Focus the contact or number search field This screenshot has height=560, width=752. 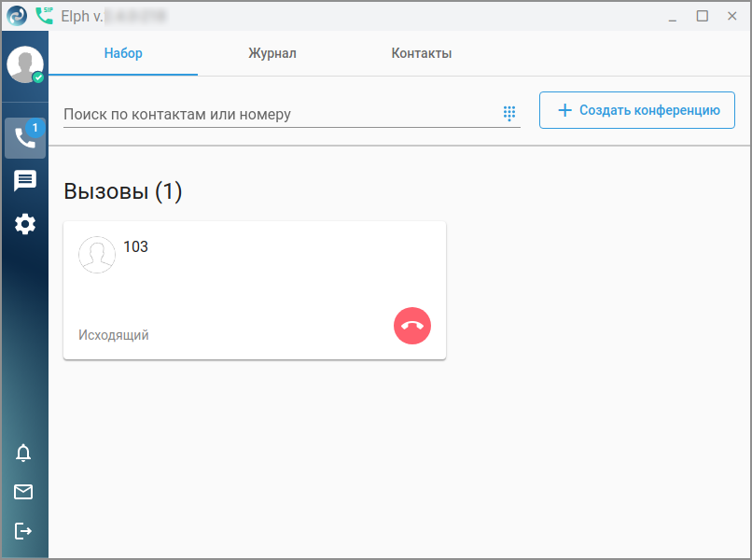click(x=280, y=114)
